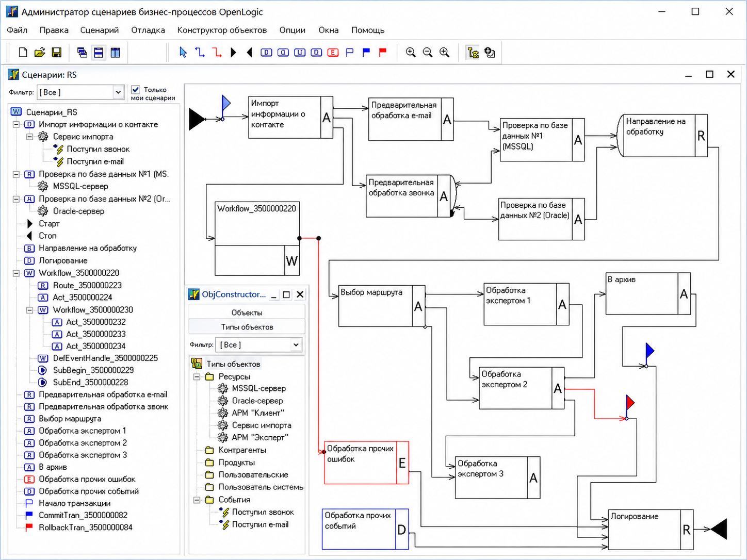Collapse the 'Ресурсы' folder in ObjConstructor
Viewport: 747px width, 560px height.
click(x=197, y=376)
